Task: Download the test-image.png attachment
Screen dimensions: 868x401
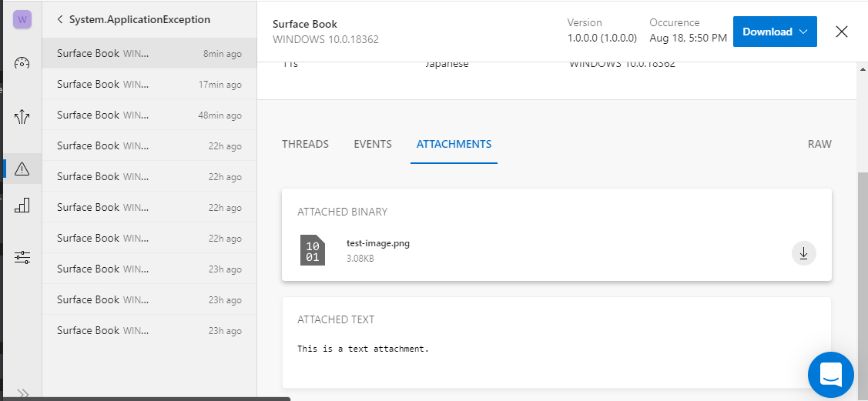Action: 804,253
